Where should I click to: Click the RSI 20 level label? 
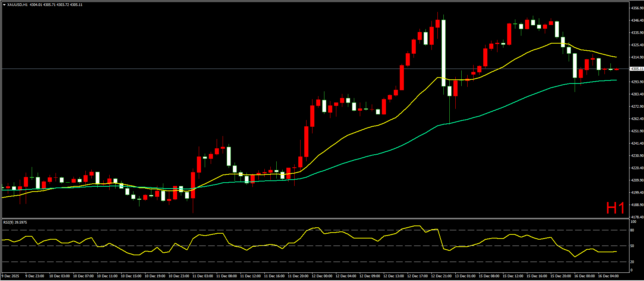pos(632,262)
